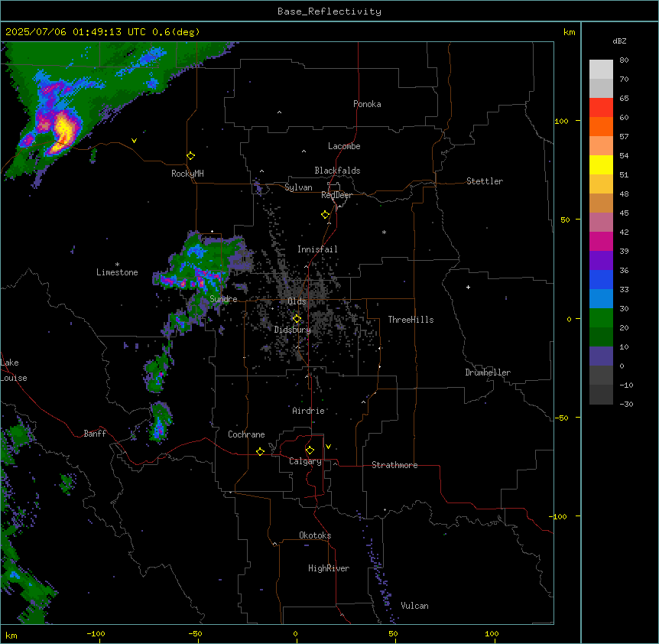Click the Sylvan label
659x644 pixels.
coord(298,187)
